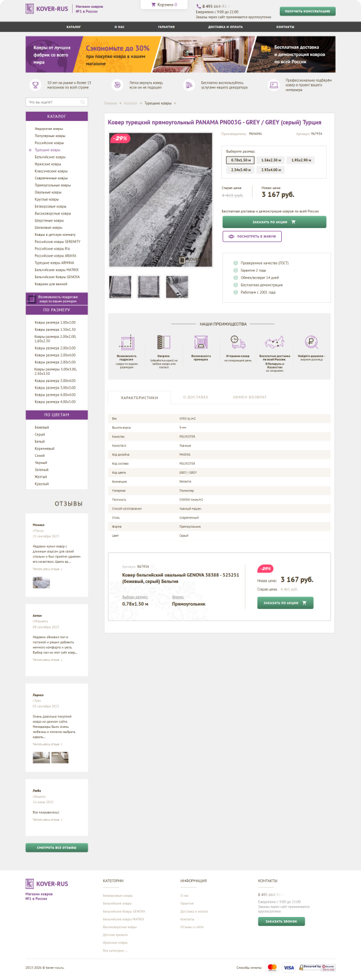The image size is (361, 980).
Task: Open ДОСТАВКА И ОПЛАТА menu item
Action: coord(225,27)
